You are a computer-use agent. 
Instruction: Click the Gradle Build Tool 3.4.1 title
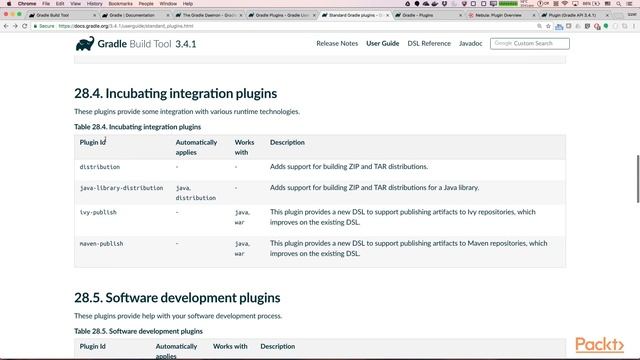tap(147, 44)
